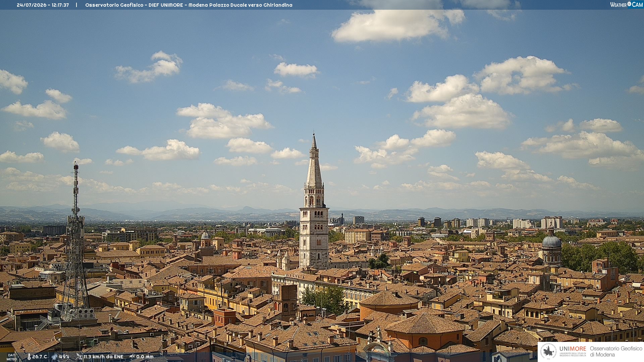644x362 pixels.
Task: Click the thermometer temperature icon
Action: coord(29,357)
